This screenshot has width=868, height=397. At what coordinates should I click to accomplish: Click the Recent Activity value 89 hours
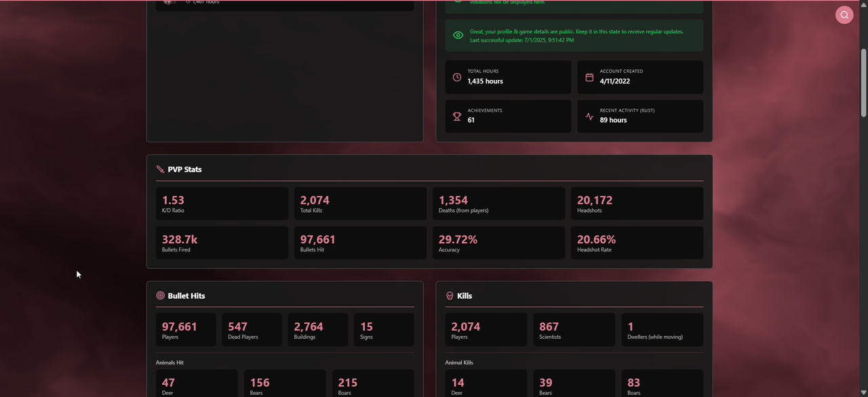pos(614,120)
